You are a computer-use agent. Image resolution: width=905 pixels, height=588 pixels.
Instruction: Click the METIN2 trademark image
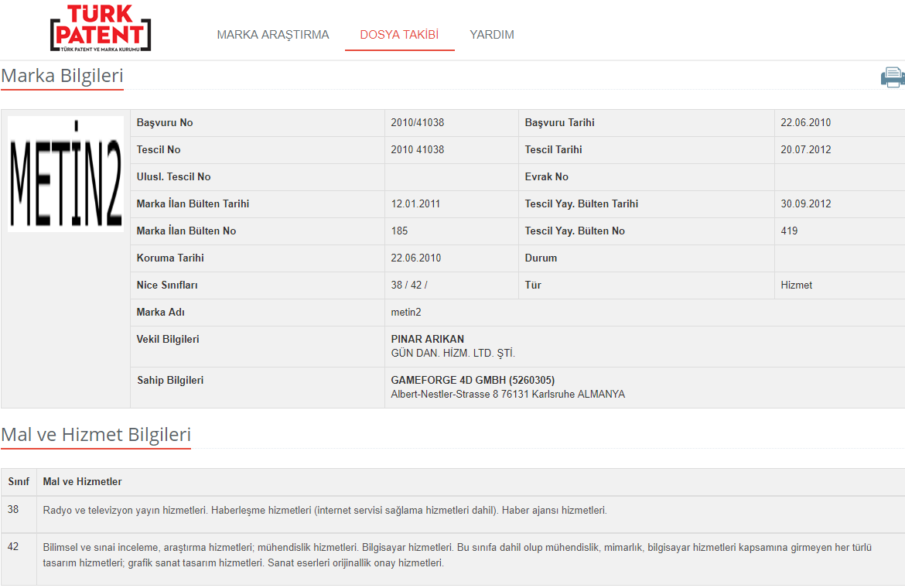tap(66, 174)
